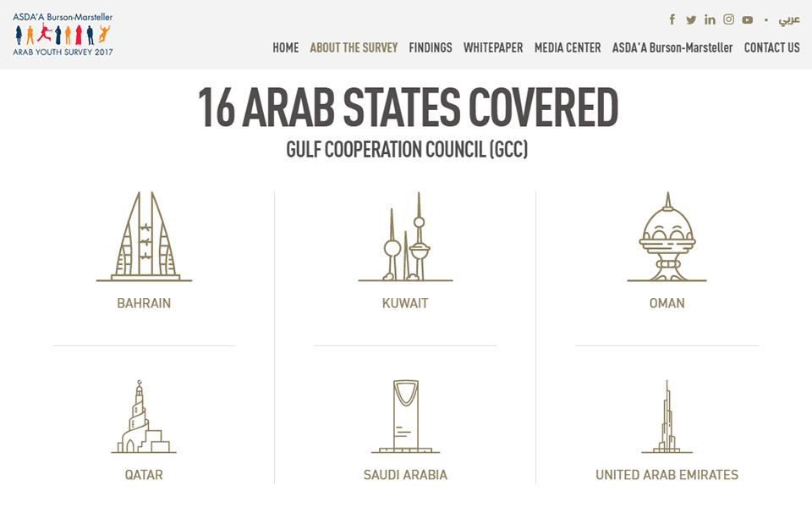Click the Kuwait Towers icon
The image size is (812, 508).
[405, 237]
